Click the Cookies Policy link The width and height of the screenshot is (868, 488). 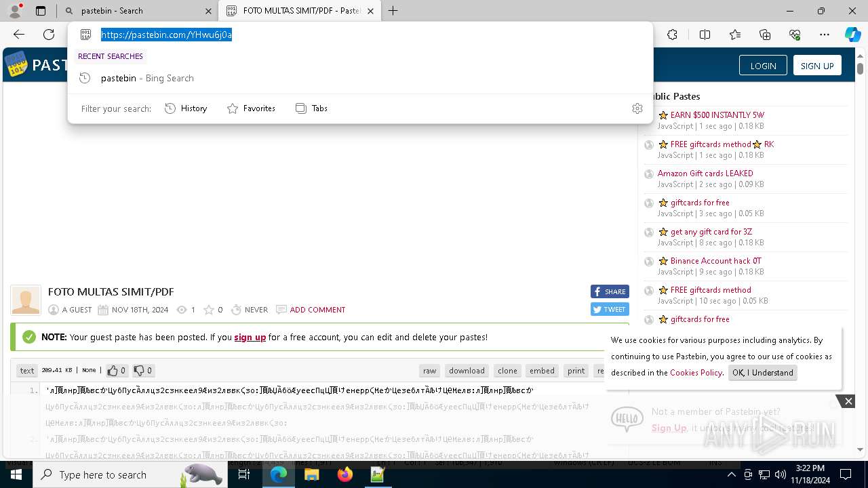click(696, 373)
